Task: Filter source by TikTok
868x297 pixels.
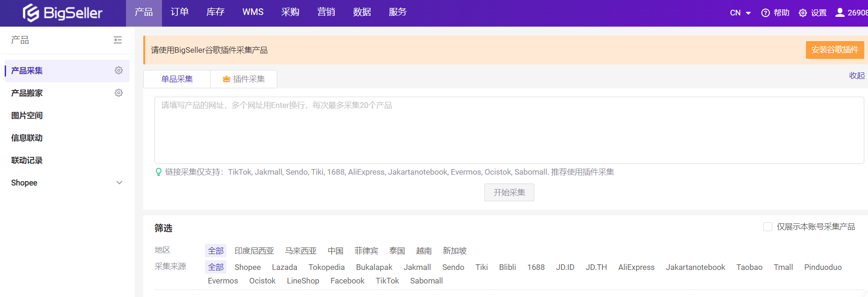Action: click(387, 281)
